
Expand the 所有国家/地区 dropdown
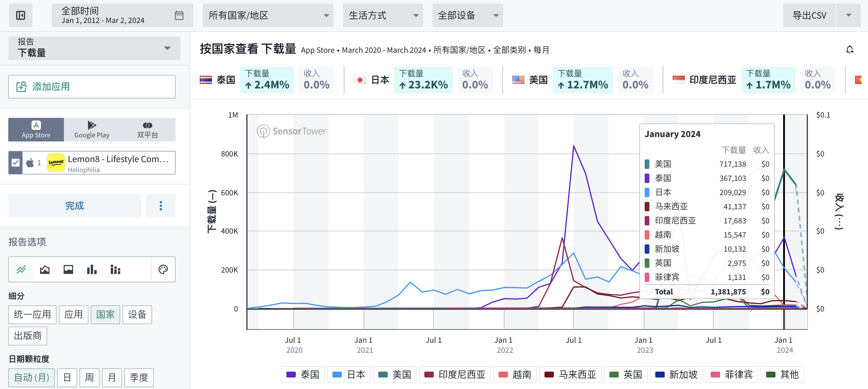pyautogui.click(x=268, y=15)
